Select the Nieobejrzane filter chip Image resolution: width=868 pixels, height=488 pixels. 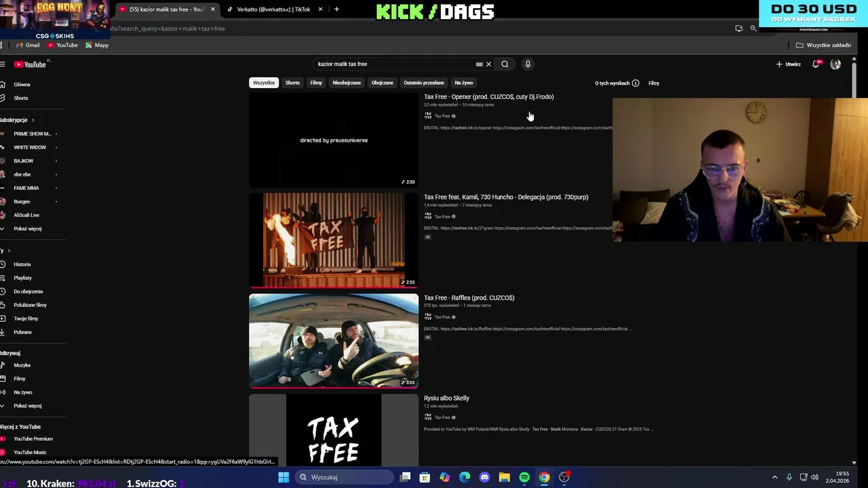[347, 83]
